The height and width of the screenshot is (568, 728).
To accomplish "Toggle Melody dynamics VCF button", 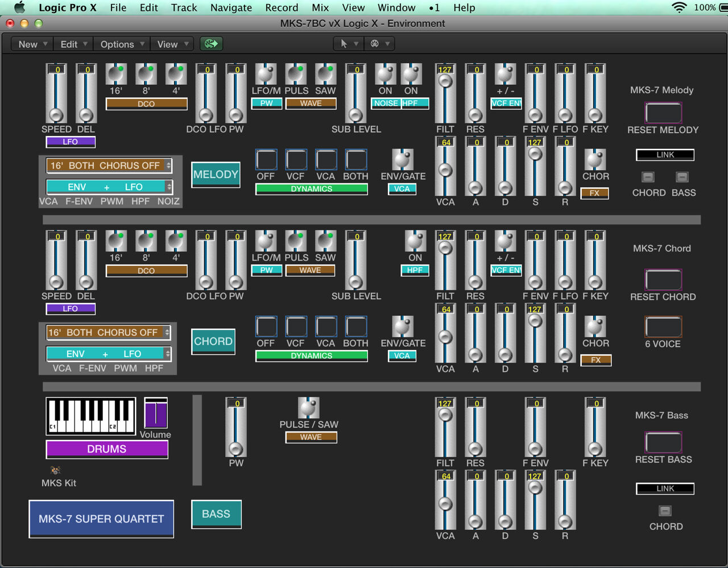I will pyautogui.click(x=296, y=160).
